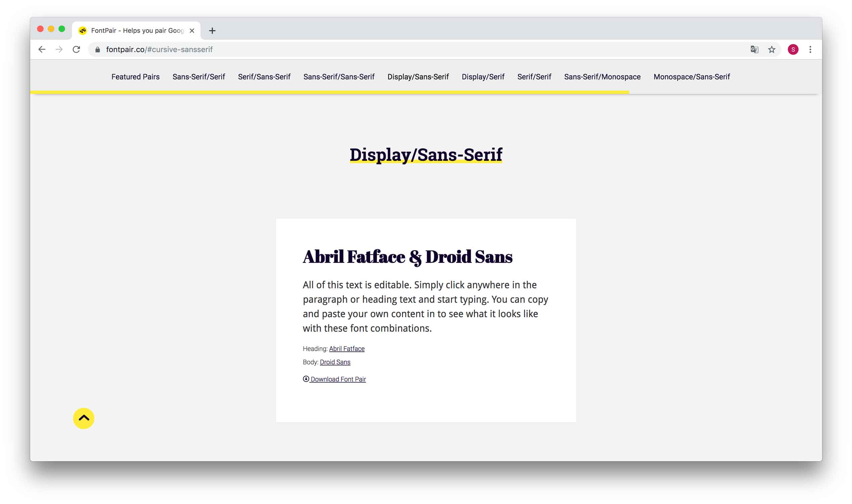Go to Featured Pairs section
Image resolution: width=852 pixels, height=504 pixels.
pos(135,77)
